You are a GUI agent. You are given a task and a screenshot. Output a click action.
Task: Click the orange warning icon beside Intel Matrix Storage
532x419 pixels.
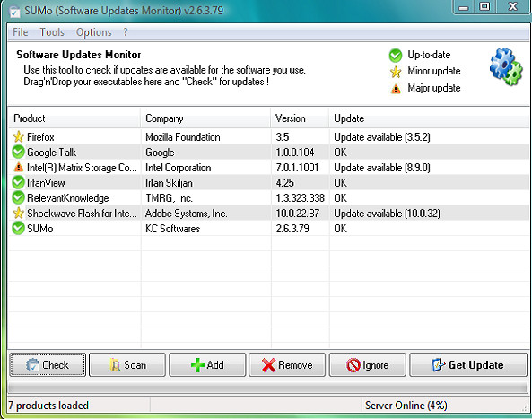[18, 167]
